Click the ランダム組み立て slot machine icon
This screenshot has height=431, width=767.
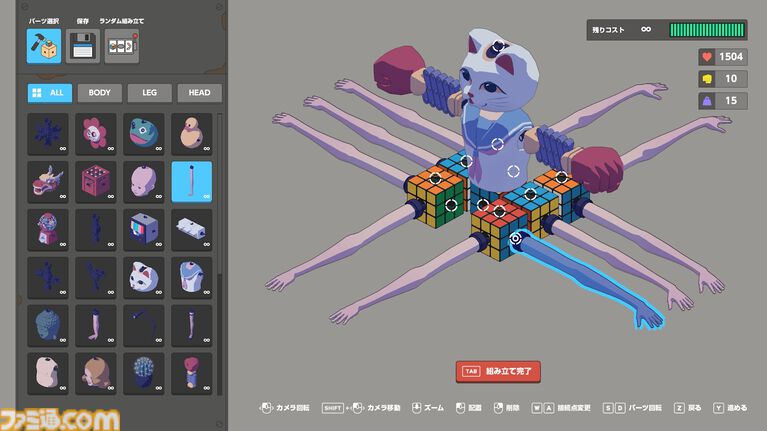pyautogui.click(x=122, y=46)
